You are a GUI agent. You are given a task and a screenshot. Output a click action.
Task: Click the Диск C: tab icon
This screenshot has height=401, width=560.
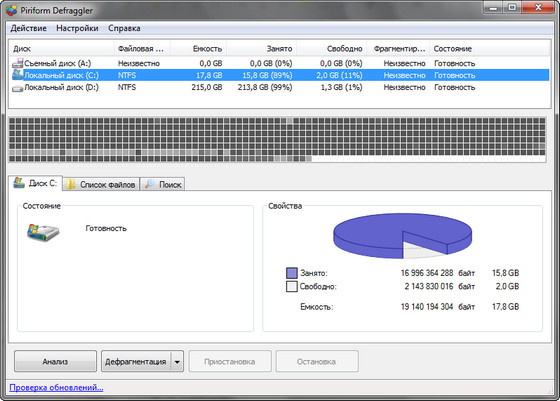(x=19, y=183)
